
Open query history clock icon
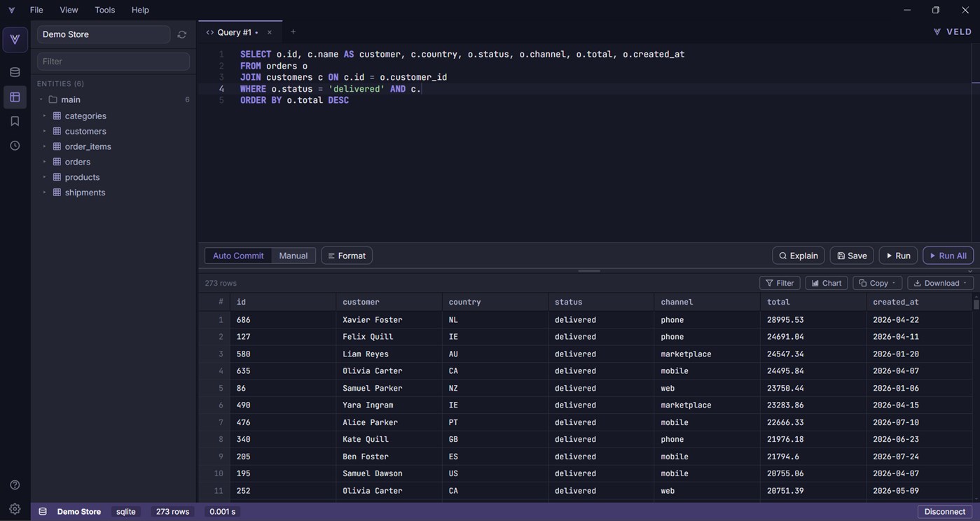pyautogui.click(x=15, y=146)
